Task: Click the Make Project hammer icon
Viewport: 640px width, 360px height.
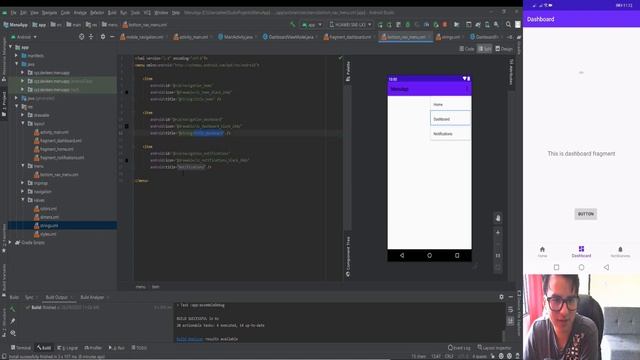Action: tap(292, 25)
